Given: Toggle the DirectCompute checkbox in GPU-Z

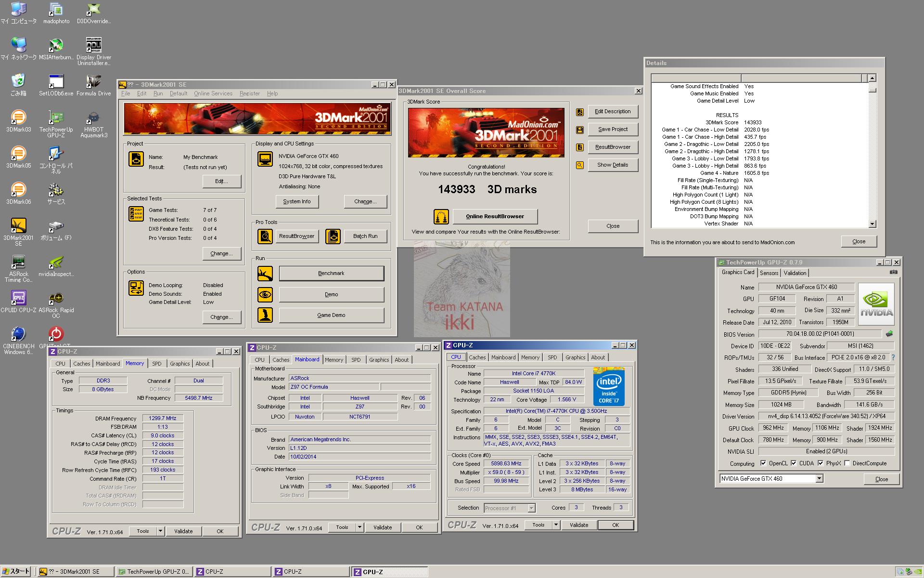Looking at the screenshot, I should coord(847,463).
